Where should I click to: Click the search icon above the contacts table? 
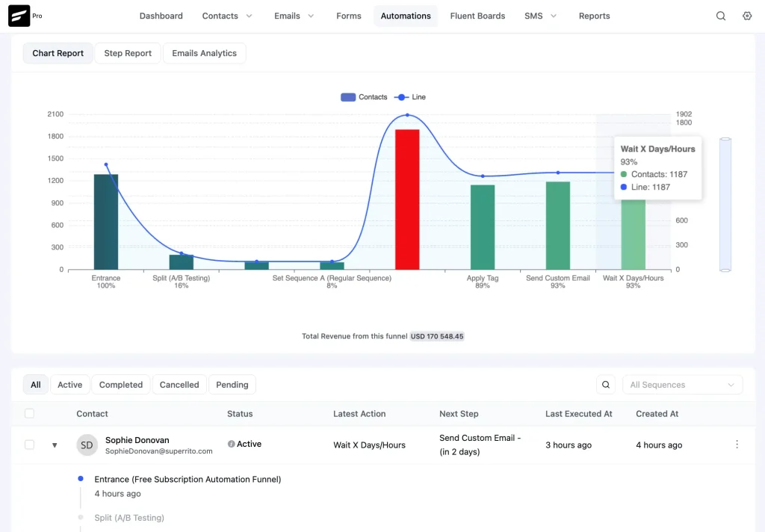pyautogui.click(x=605, y=384)
